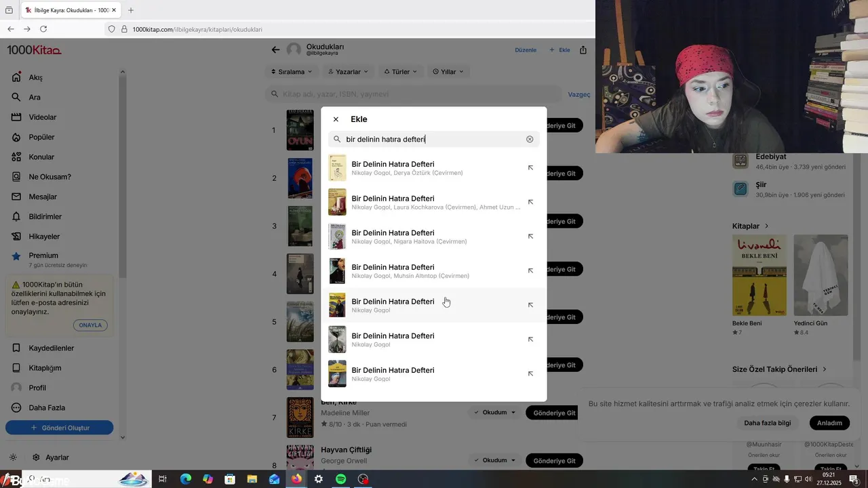Screen dimensions: 868x488
Task: Click Vazgeç next to search bar
Action: [x=579, y=94]
